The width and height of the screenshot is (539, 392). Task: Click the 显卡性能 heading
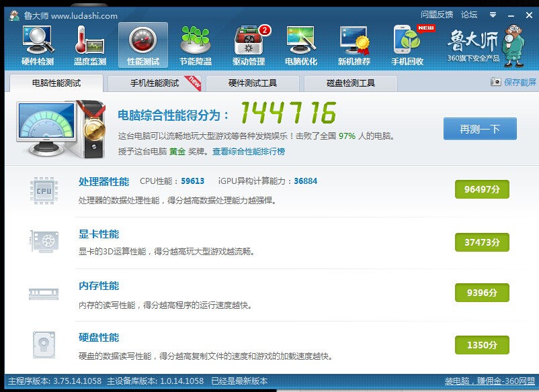[99, 234]
